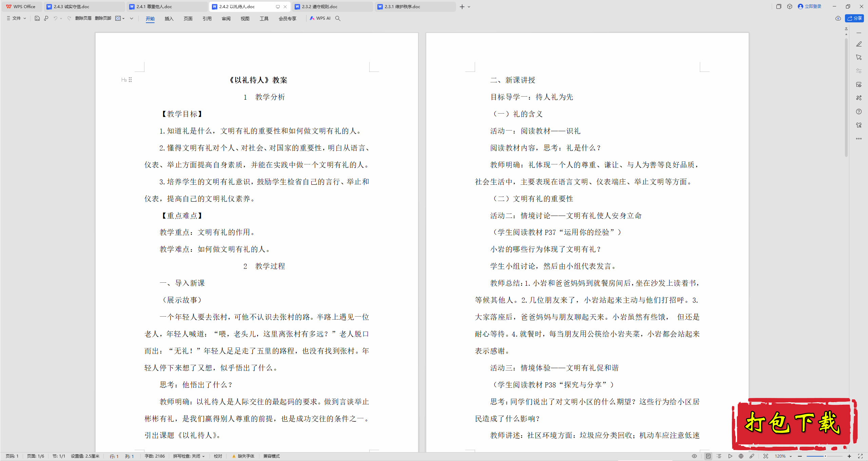Viewport: 868px width, 461px height.
Task: Click the add new tab plus button
Action: [x=462, y=7]
